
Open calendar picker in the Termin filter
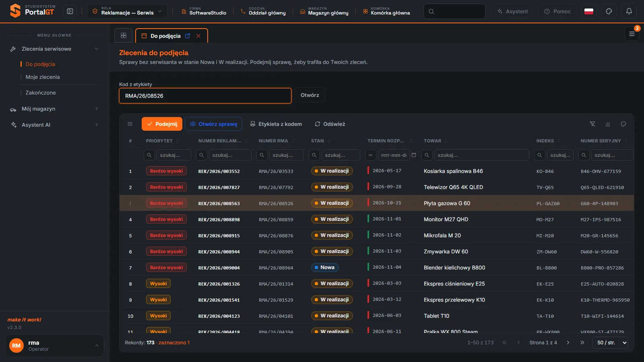click(414, 155)
